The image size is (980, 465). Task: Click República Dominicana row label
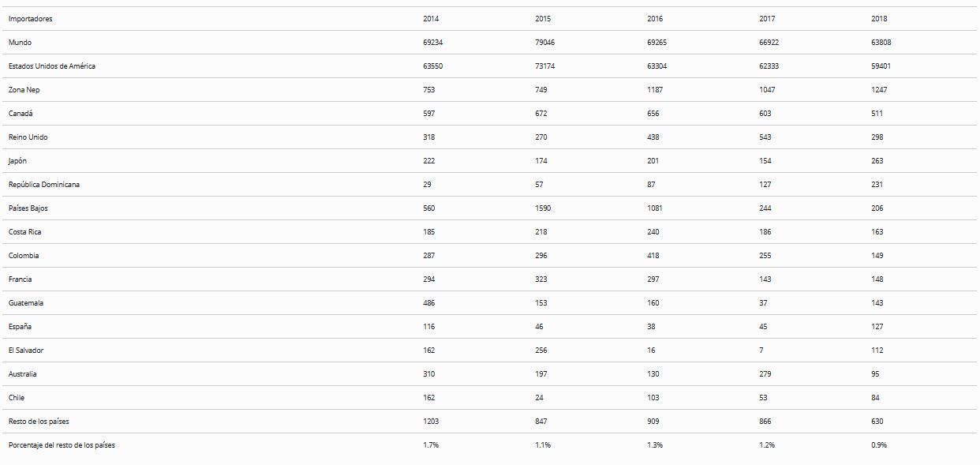[x=44, y=185]
